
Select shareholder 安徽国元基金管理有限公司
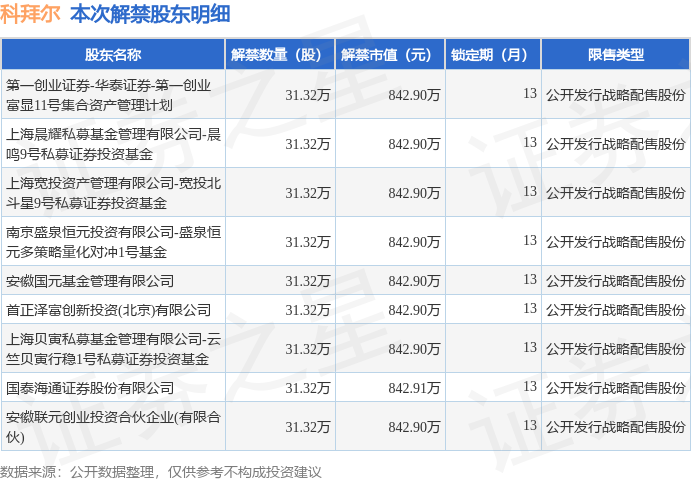[90, 281]
